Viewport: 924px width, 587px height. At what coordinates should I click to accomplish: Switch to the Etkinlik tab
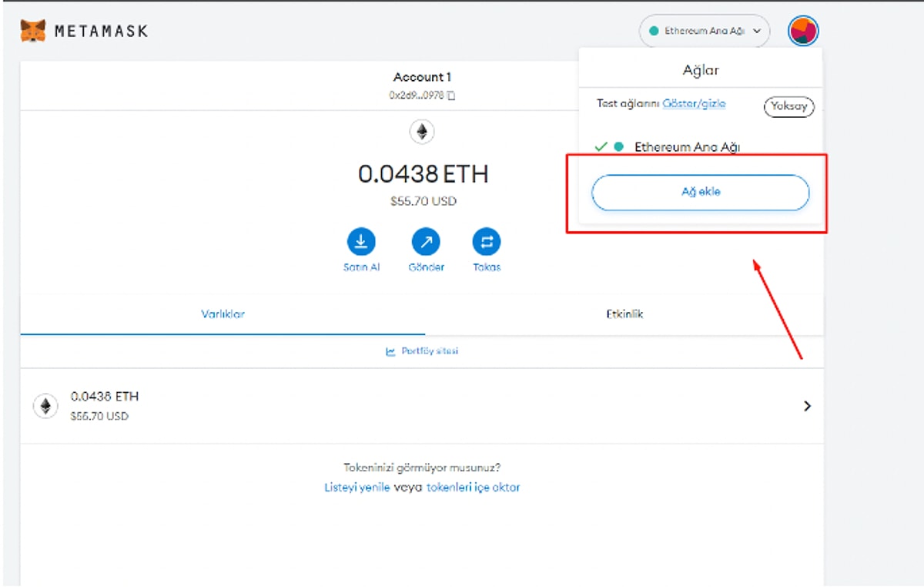pos(624,314)
